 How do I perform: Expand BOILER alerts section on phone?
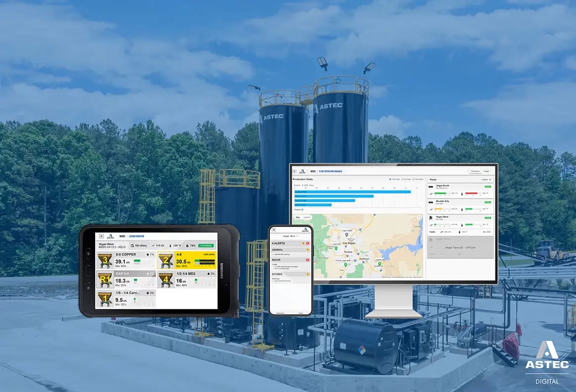pyautogui.click(x=291, y=260)
